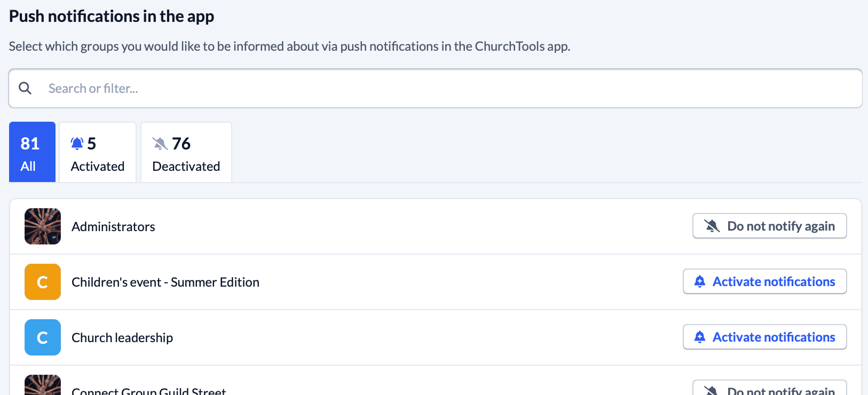Select 'Children's event - Summer Edition' group name
Image resolution: width=868 pixels, height=395 pixels.
[165, 282]
